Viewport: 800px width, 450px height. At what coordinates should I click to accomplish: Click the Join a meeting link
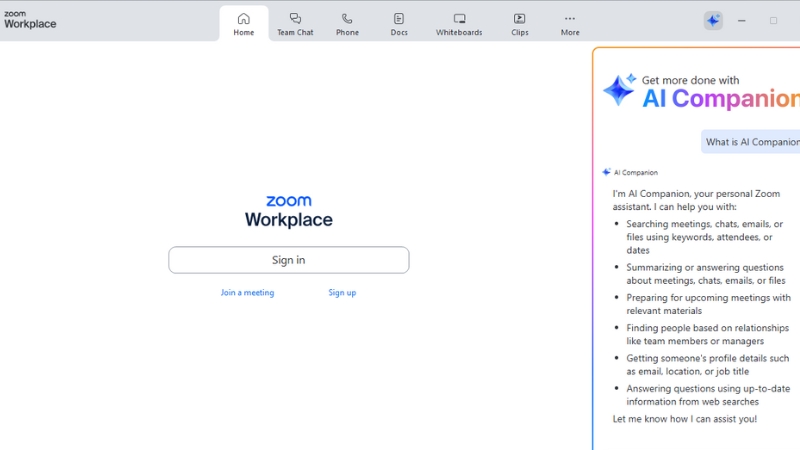247,292
